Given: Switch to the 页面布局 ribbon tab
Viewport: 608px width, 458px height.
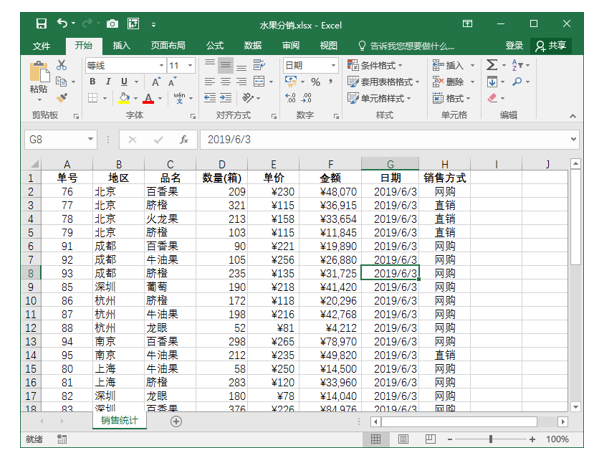Looking at the screenshot, I should click(x=168, y=46).
